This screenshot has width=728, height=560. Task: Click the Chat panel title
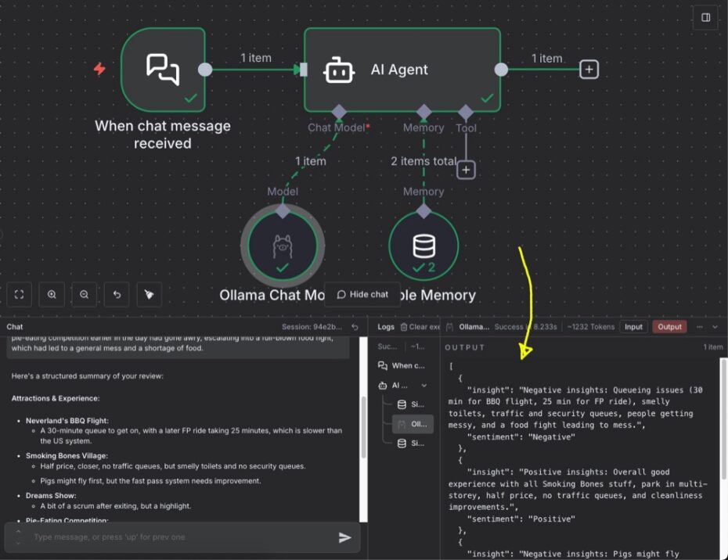tap(14, 327)
